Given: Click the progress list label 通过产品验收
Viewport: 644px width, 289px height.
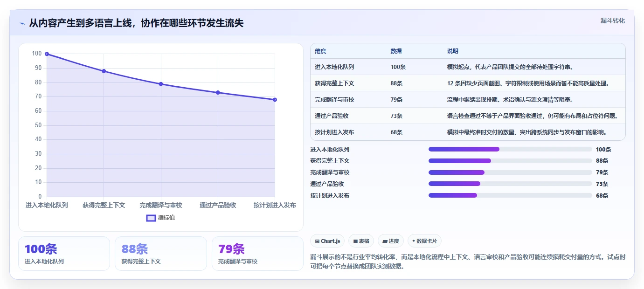Looking at the screenshot, I should pos(327,184).
